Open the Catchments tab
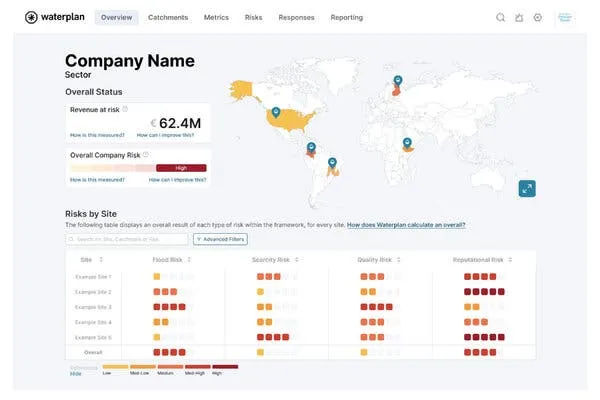This screenshot has height=400, width=600. 168,18
